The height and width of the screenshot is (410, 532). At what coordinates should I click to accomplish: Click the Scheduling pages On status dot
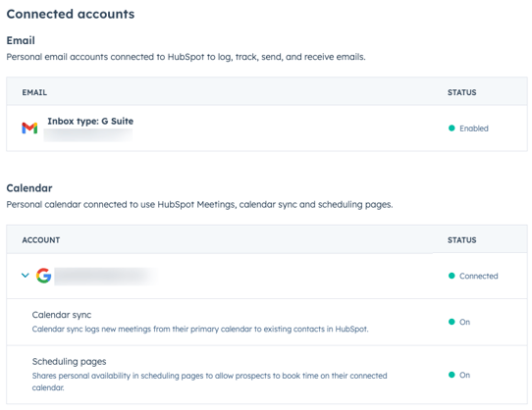(x=452, y=375)
